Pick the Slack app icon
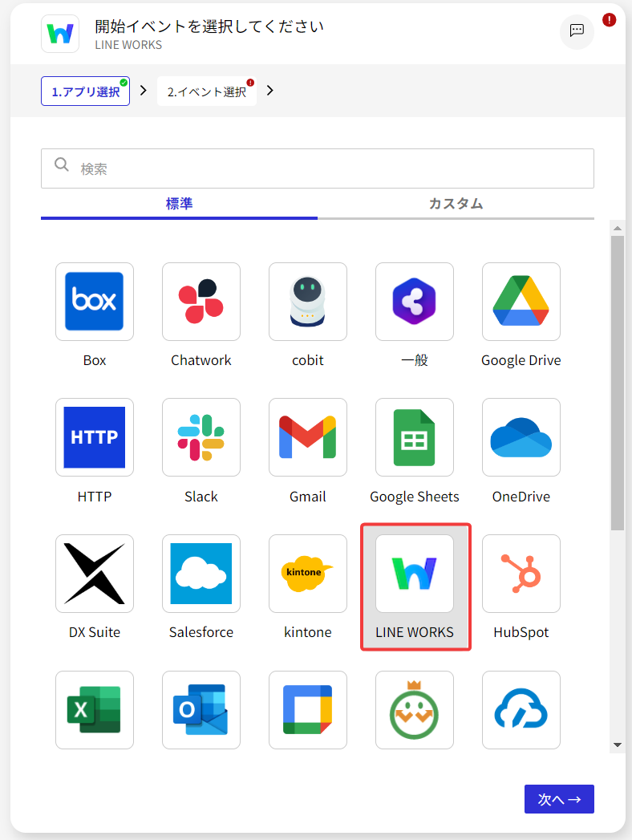 tap(201, 437)
